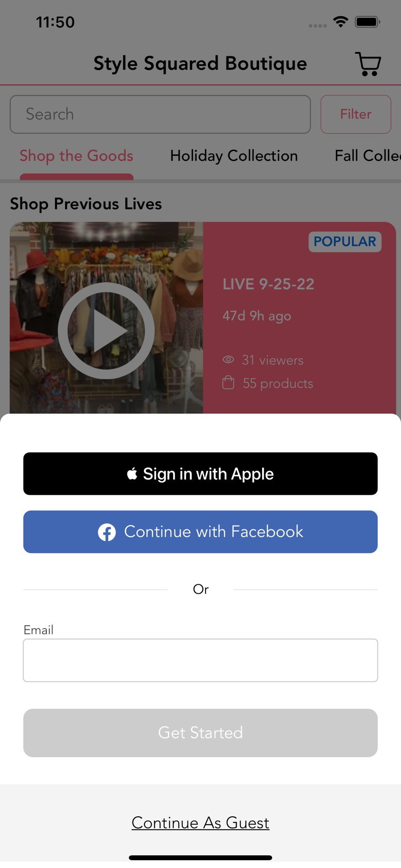Open the LIVE 9-25-22 title
The image size is (401, 868).
tap(268, 284)
